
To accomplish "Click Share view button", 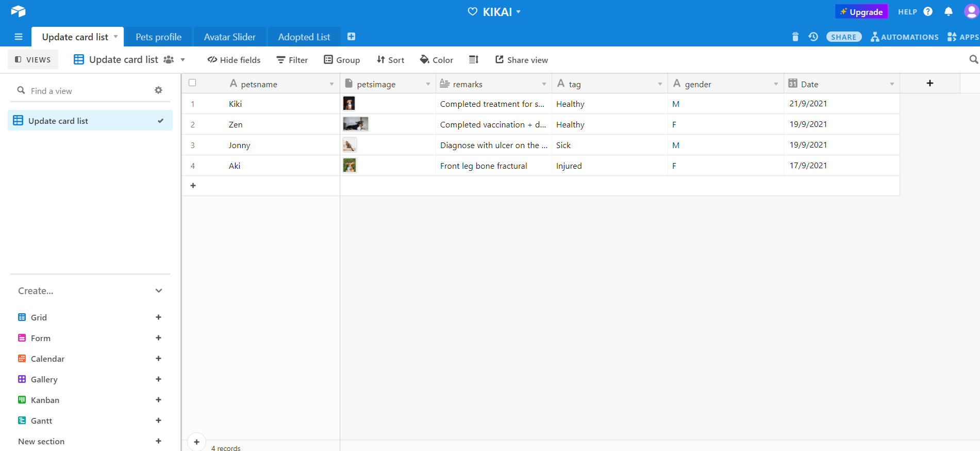I will 522,60.
